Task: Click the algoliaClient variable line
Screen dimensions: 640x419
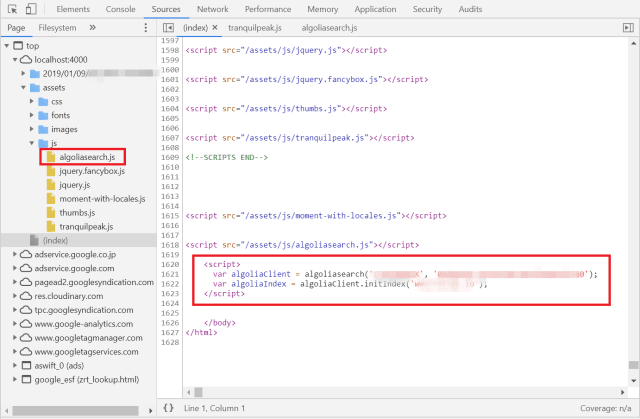Action: click(405, 274)
